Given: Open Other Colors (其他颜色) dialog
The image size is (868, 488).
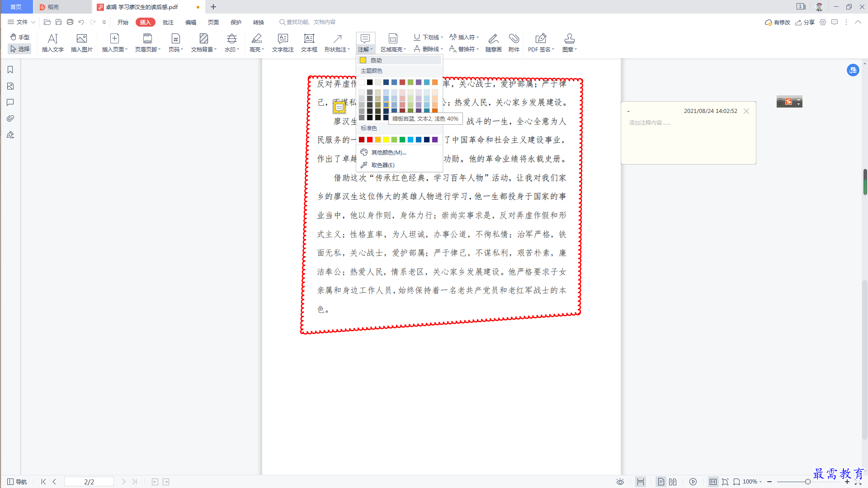Looking at the screenshot, I should (400, 152).
